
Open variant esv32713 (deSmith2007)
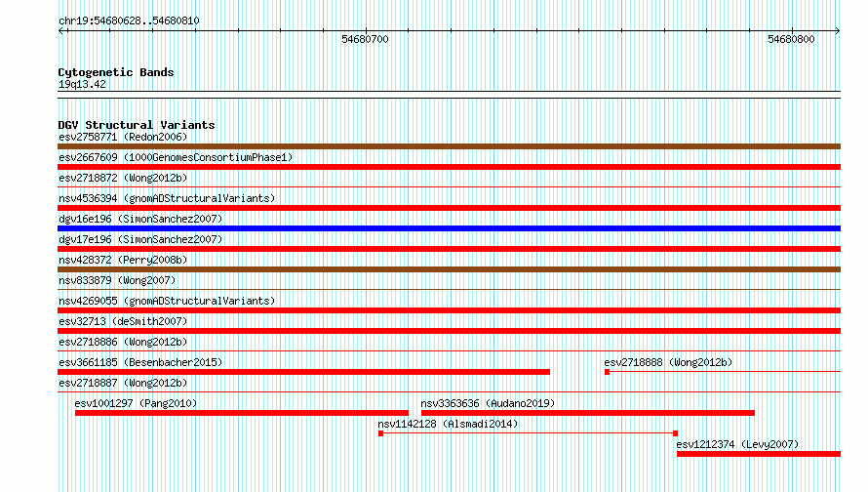pos(123,321)
